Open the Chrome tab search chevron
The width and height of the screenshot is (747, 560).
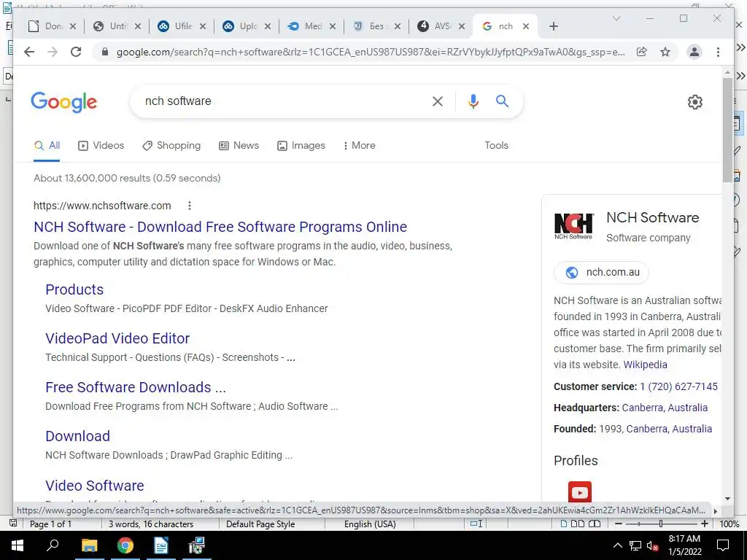point(616,18)
